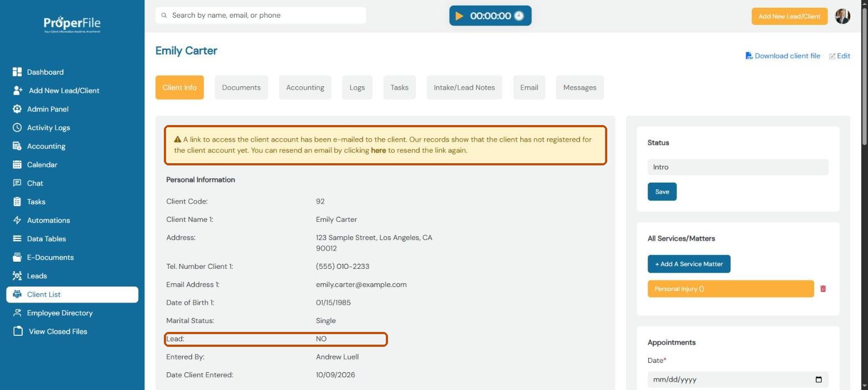
Task: Open the Automations lightning icon
Action: pos(17,220)
